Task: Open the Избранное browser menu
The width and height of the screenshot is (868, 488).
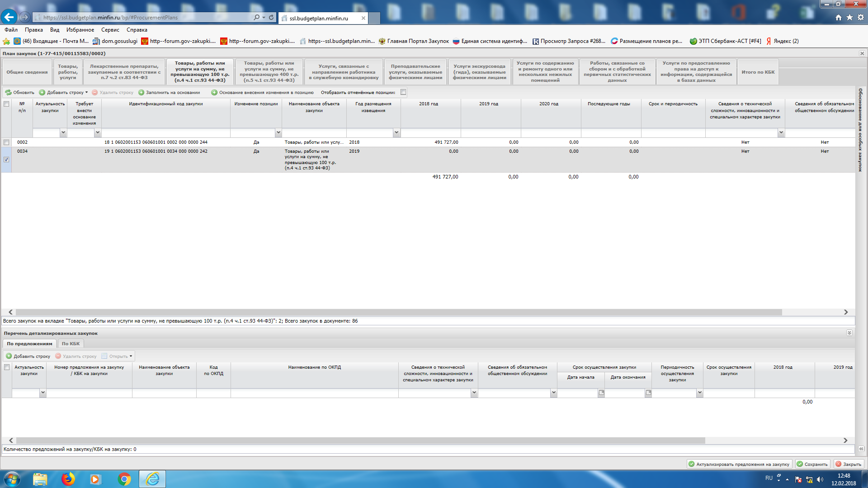Action: pos(80,30)
